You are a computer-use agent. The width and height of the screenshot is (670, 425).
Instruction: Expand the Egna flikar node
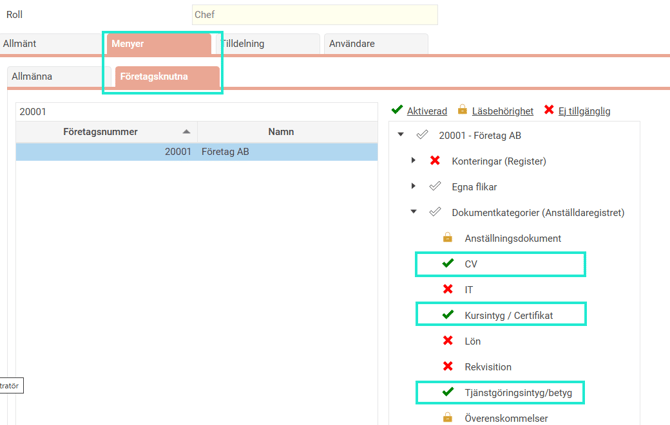(414, 186)
